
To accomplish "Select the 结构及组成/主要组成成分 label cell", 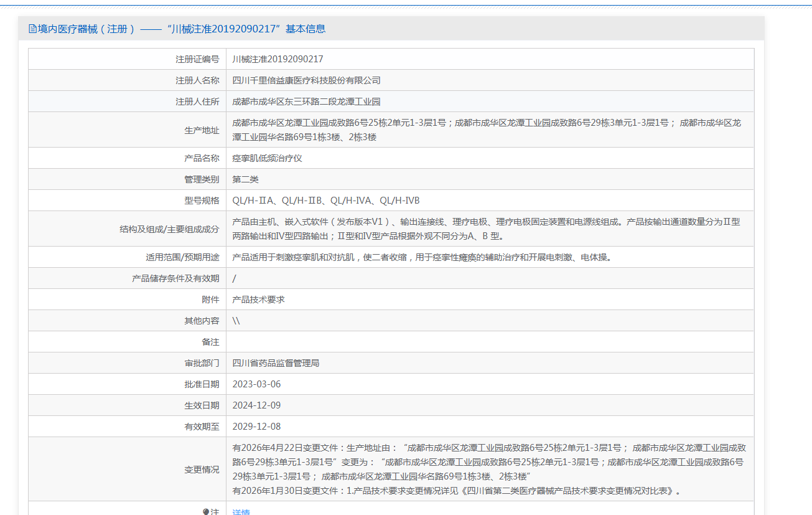I will [x=127, y=229].
